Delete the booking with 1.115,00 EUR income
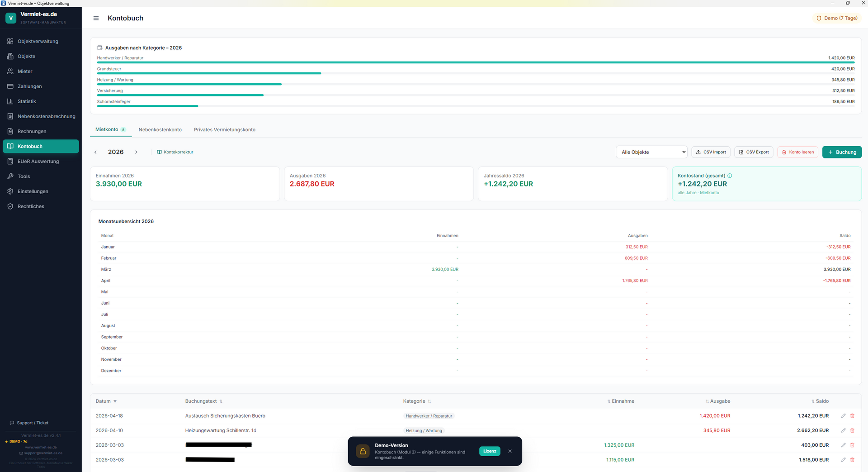This screenshot has width=868, height=472. (x=852, y=460)
